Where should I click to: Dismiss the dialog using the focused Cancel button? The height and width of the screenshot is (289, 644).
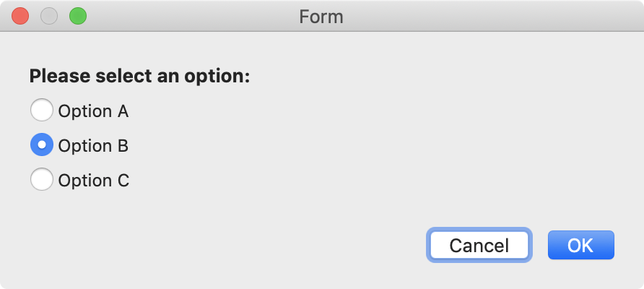[x=479, y=245]
